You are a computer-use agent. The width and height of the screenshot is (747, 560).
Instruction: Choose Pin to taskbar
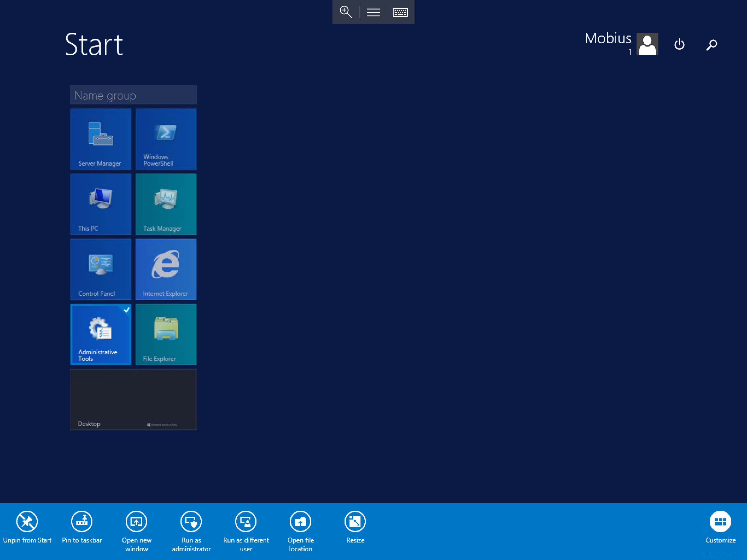[x=82, y=527]
